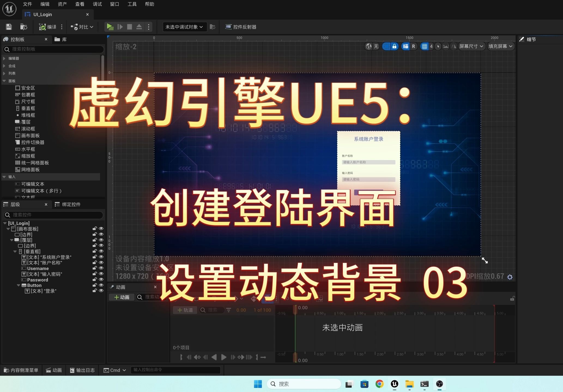
Task: Open the 输出日志 output log
Action: 82,370
